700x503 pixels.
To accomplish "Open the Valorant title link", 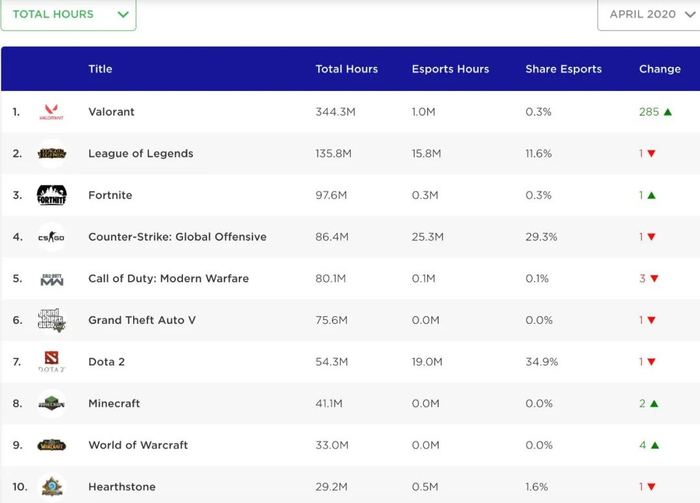I will (111, 112).
